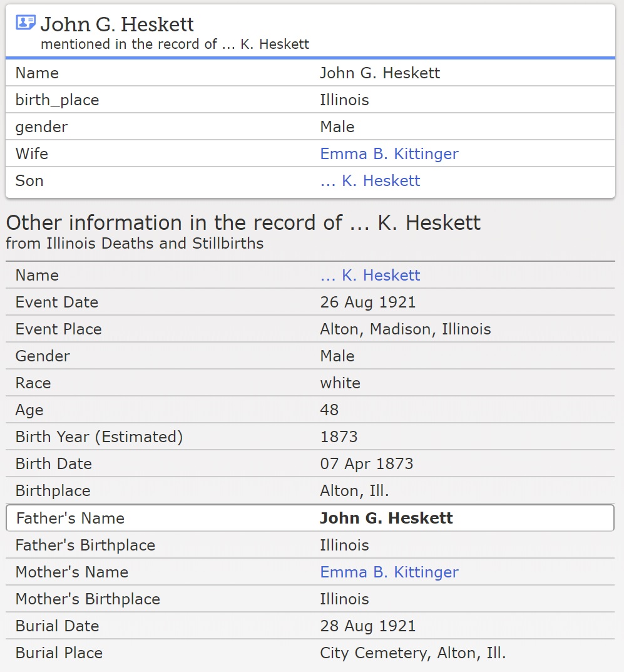Click the Burial Date value 28 Aug 1921
This screenshot has height=672, width=624.
[367, 626]
